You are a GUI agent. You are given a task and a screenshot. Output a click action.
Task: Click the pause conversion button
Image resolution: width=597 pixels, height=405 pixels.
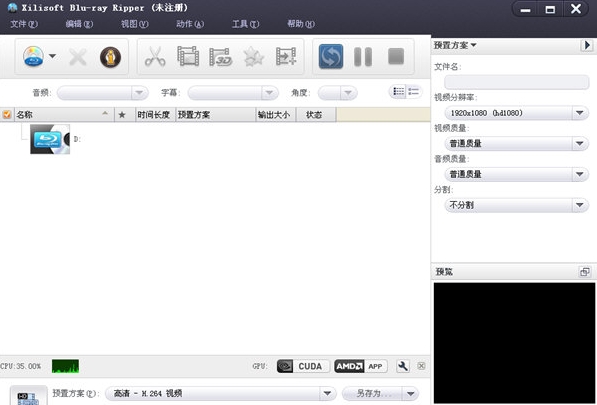(363, 57)
